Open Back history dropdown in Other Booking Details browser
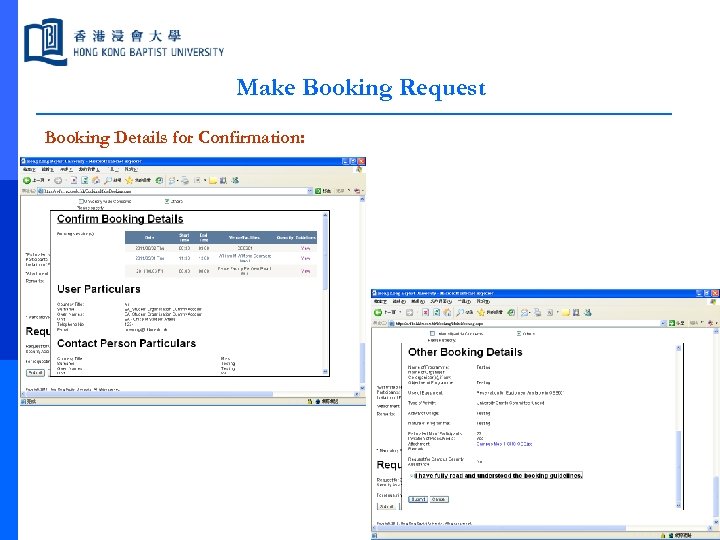Viewport: 720px width, 540px height. 400,312
